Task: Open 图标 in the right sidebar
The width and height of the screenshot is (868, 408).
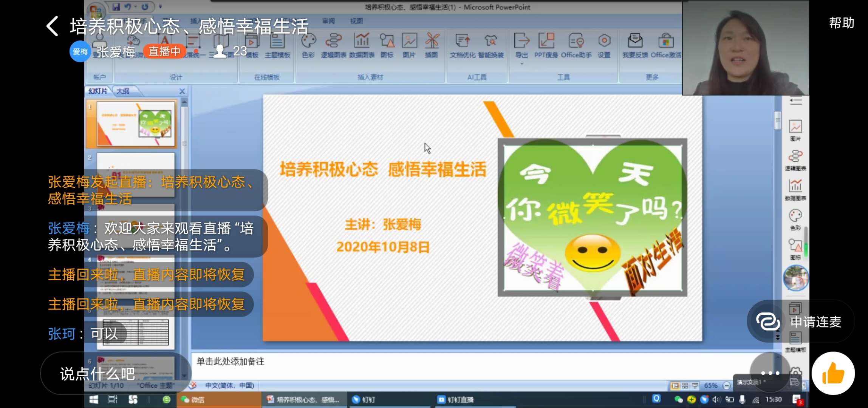Action: pyautogui.click(x=795, y=249)
